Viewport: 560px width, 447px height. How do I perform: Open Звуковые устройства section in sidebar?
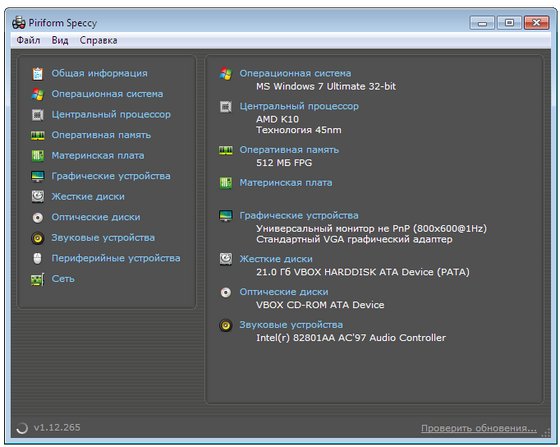point(103,238)
